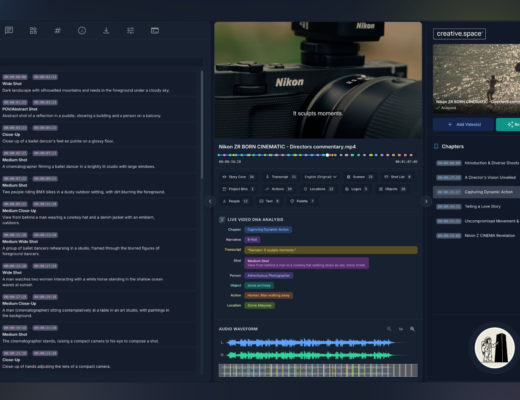
Task: Click the multicolored marker strip below the waveform
Action: (318, 370)
